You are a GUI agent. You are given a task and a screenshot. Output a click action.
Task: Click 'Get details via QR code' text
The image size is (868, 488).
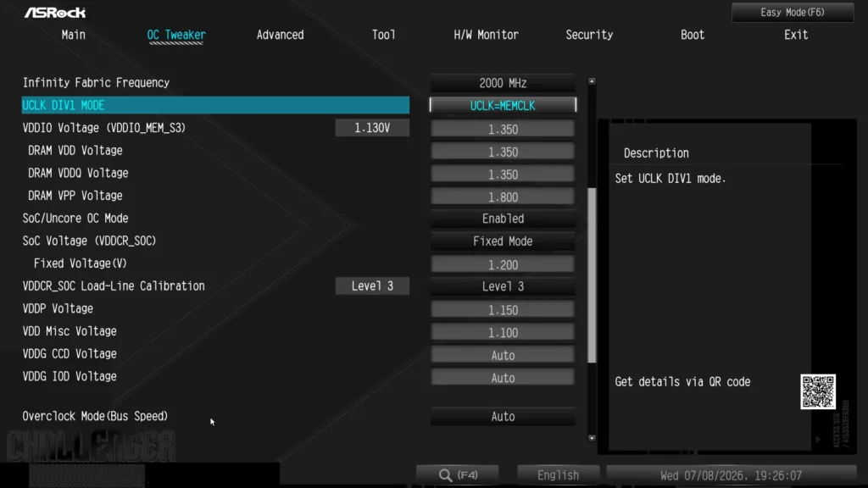[682, 382]
